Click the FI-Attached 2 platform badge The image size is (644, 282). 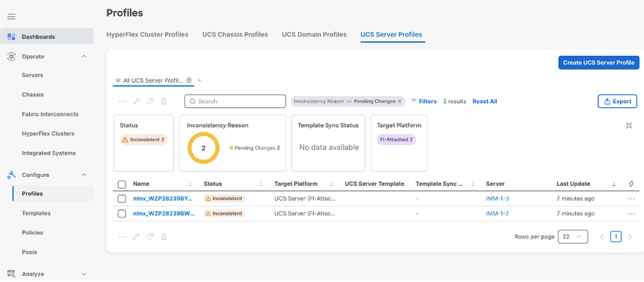397,140
